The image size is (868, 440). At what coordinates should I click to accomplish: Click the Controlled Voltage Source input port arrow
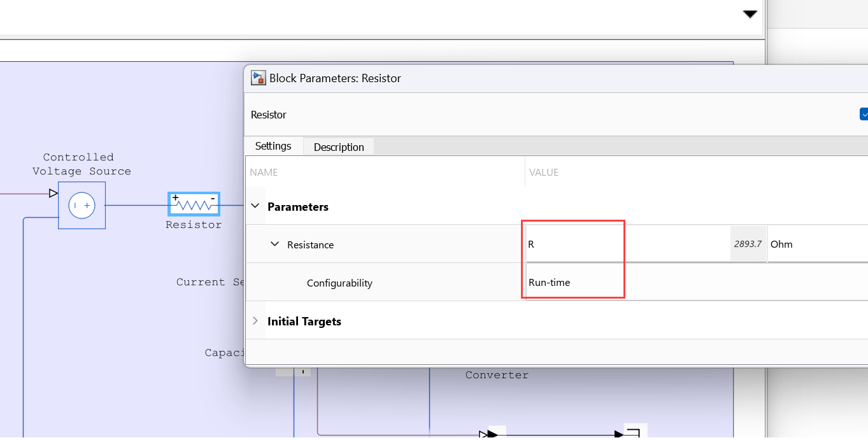coord(53,193)
